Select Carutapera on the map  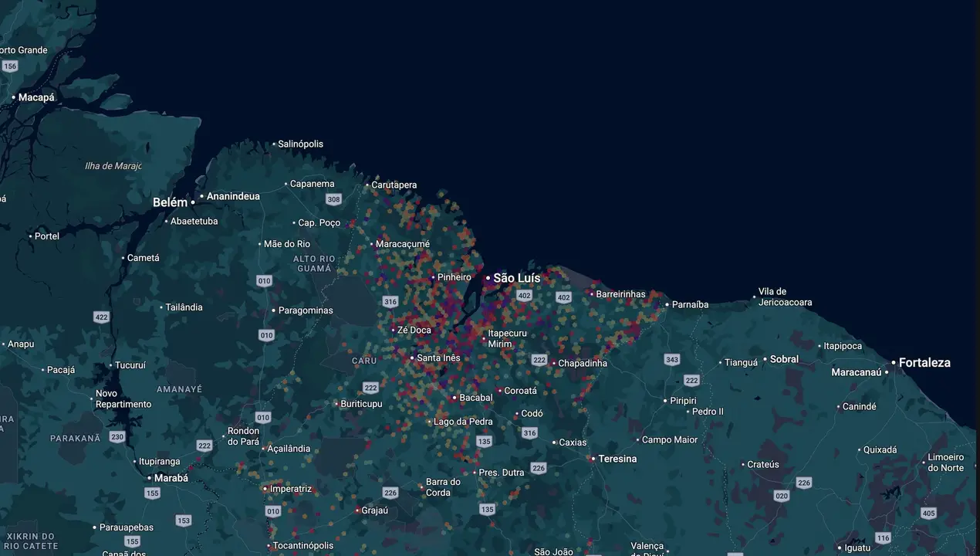pyautogui.click(x=394, y=185)
